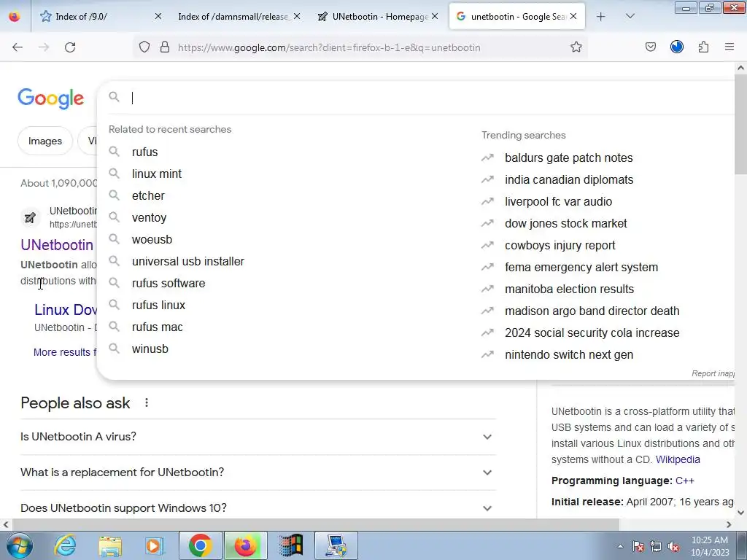The width and height of the screenshot is (747, 560).
Task: Open Google Chrome from the taskbar
Action: click(x=200, y=545)
